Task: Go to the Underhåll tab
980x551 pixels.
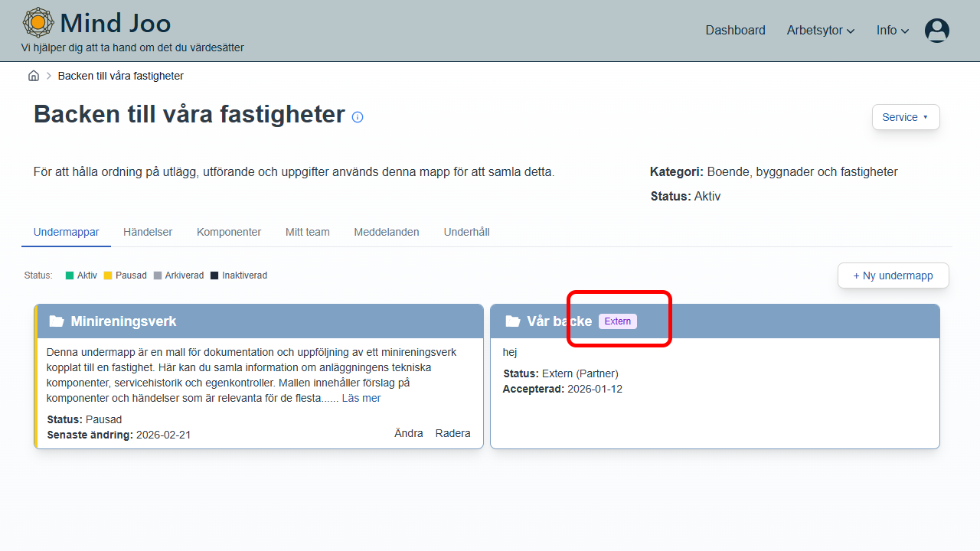Action: click(467, 232)
